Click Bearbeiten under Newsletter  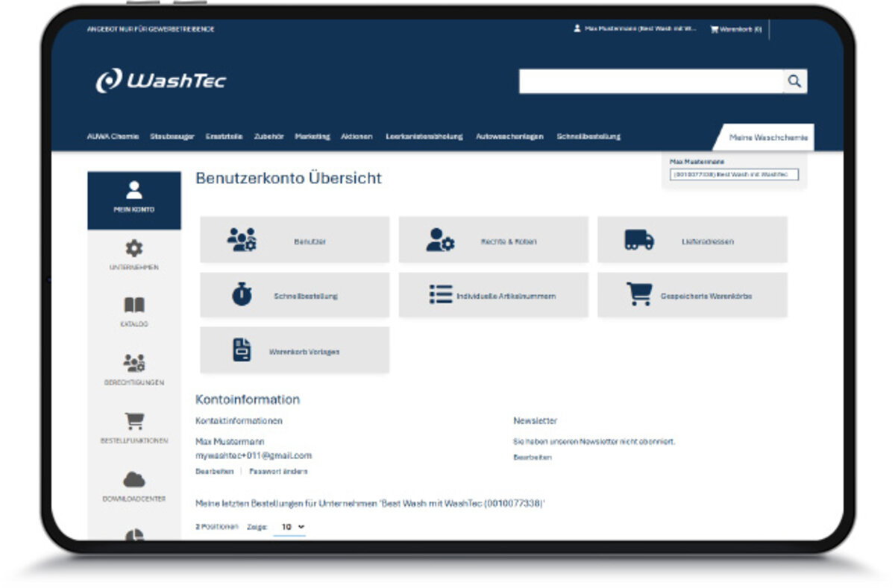tap(533, 457)
